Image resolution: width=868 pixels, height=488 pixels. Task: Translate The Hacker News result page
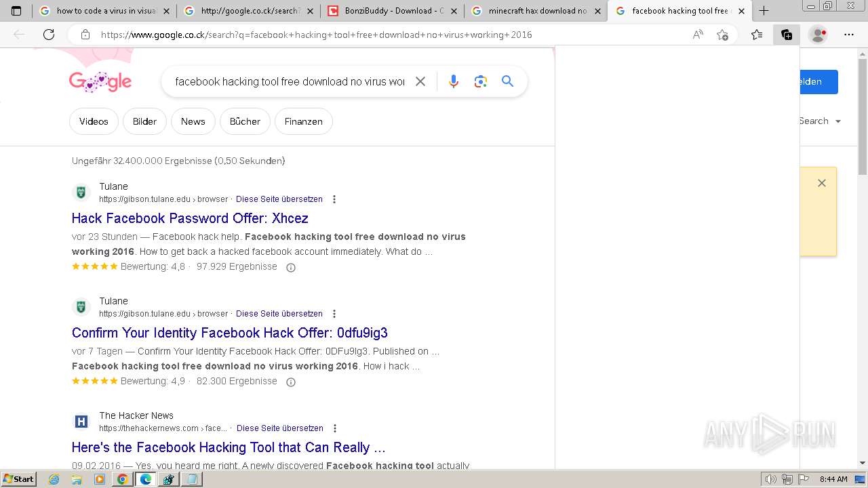click(280, 428)
